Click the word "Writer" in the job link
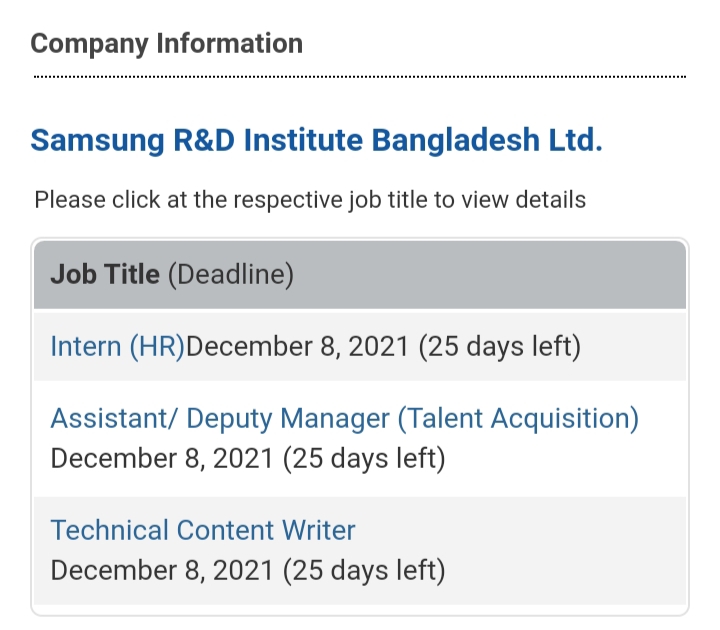This screenshot has width=720, height=630. [318, 530]
